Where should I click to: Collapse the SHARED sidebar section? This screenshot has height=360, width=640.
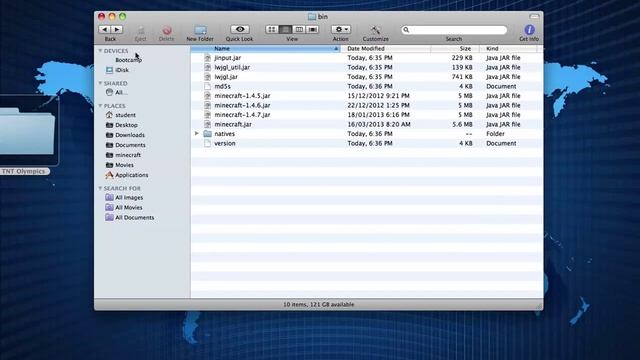pos(100,83)
